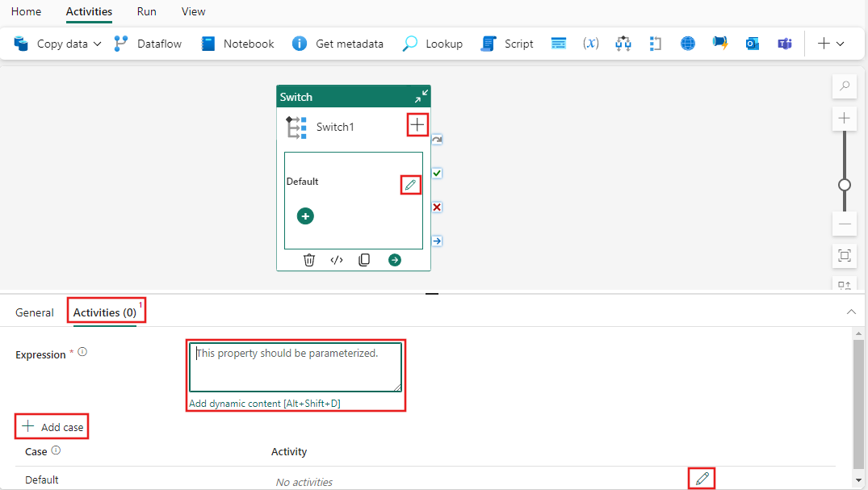Open the plus dropdown for more activities
868x490 pixels.
(831, 43)
